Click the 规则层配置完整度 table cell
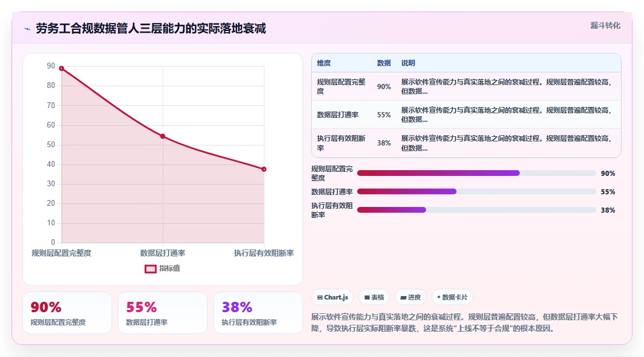 342,87
